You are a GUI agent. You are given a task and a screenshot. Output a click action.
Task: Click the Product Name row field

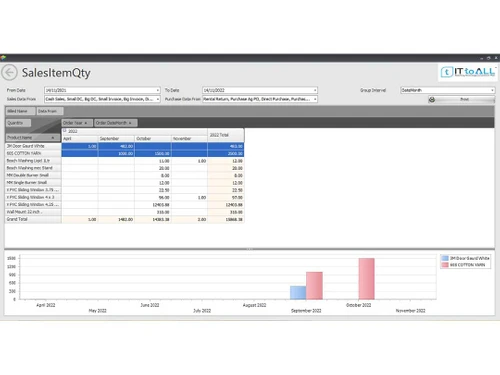coord(33,138)
